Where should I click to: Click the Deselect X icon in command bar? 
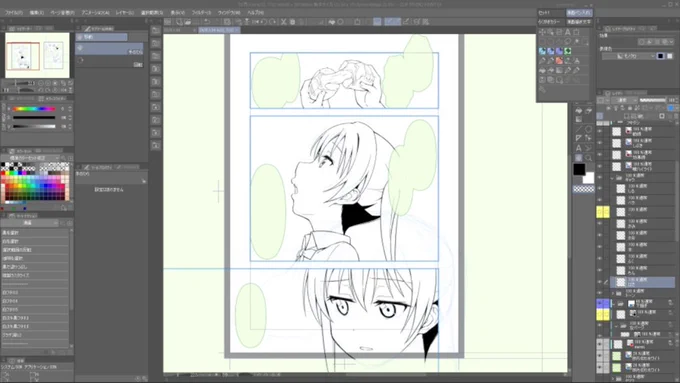pyautogui.click(x=283, y=22)
